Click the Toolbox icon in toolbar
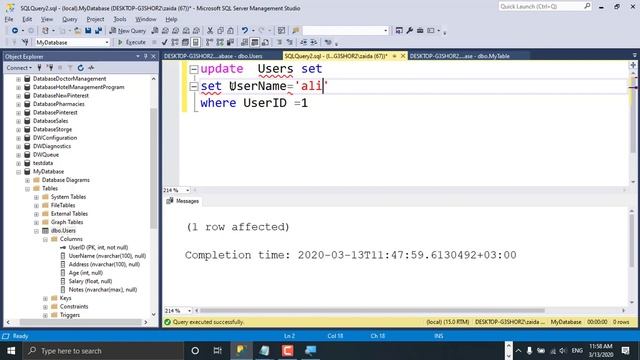Screen dimensions: 640x360 (x=420, y=31)
